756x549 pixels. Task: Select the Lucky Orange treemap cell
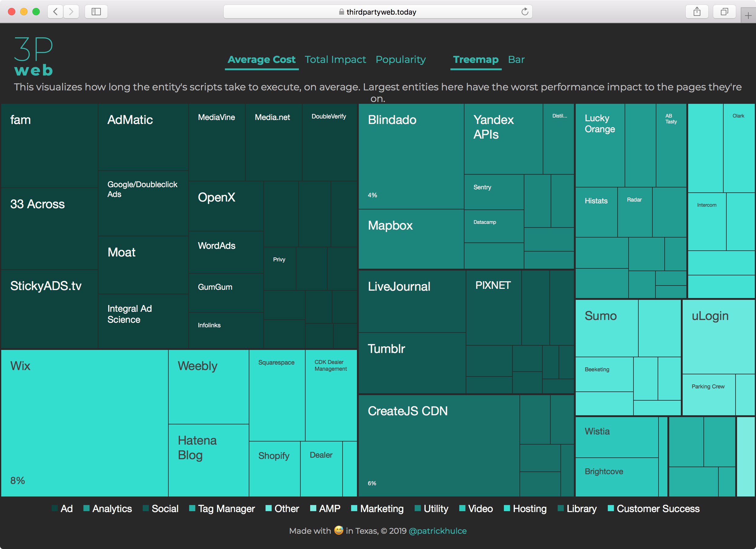[600, 145]
